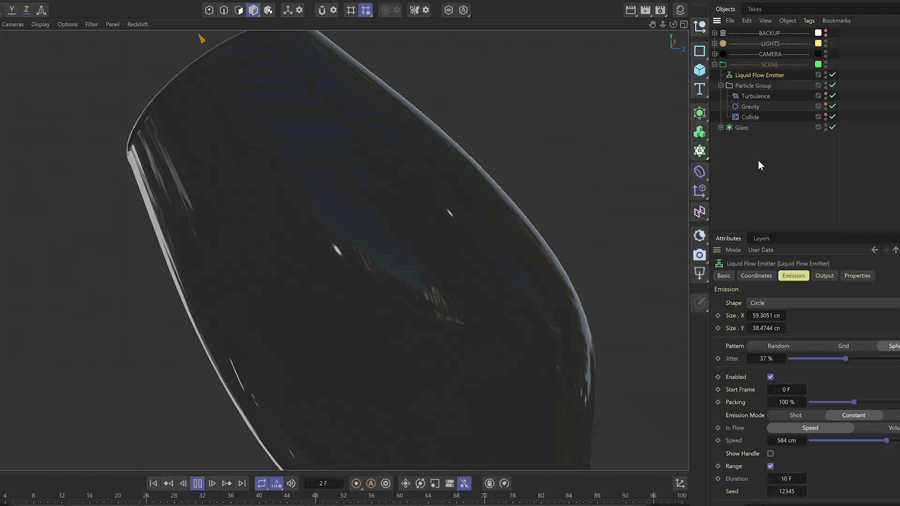
Task: Jump to the timeline start
Action: (153, 484)
